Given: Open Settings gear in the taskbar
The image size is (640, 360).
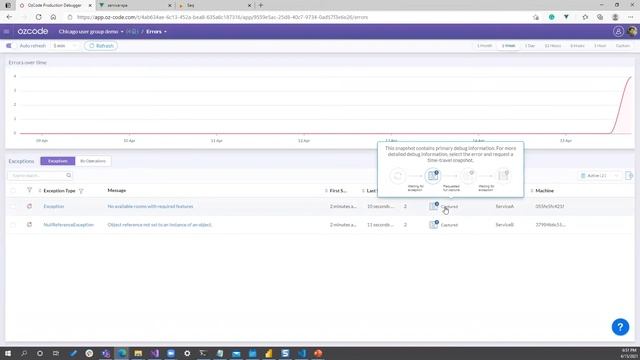Looking at the screenshot, I should pyautogui.click(x=187, y=353).
